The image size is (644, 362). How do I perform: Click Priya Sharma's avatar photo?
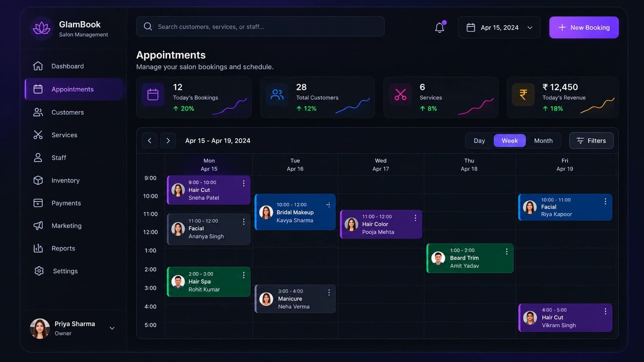(x=40, y=329)
